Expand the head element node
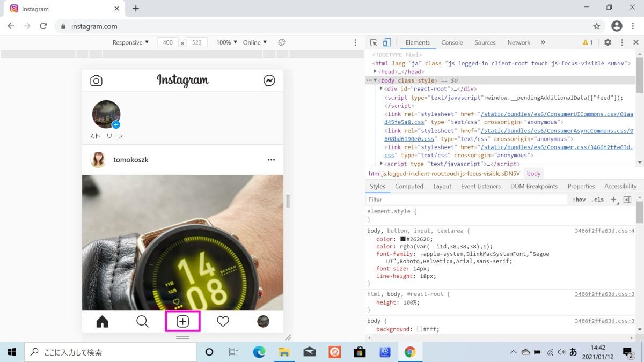644x362 pixels. (376, 71)
